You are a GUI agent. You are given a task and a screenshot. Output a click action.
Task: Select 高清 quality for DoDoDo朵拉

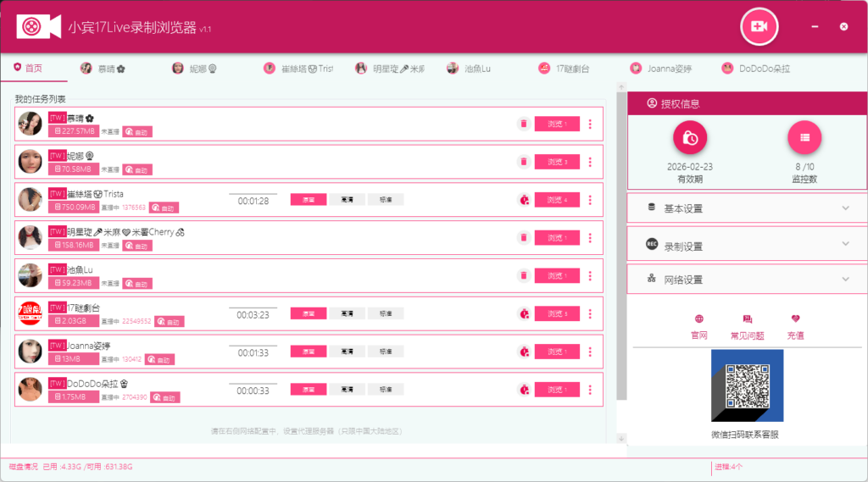(347, 390)
